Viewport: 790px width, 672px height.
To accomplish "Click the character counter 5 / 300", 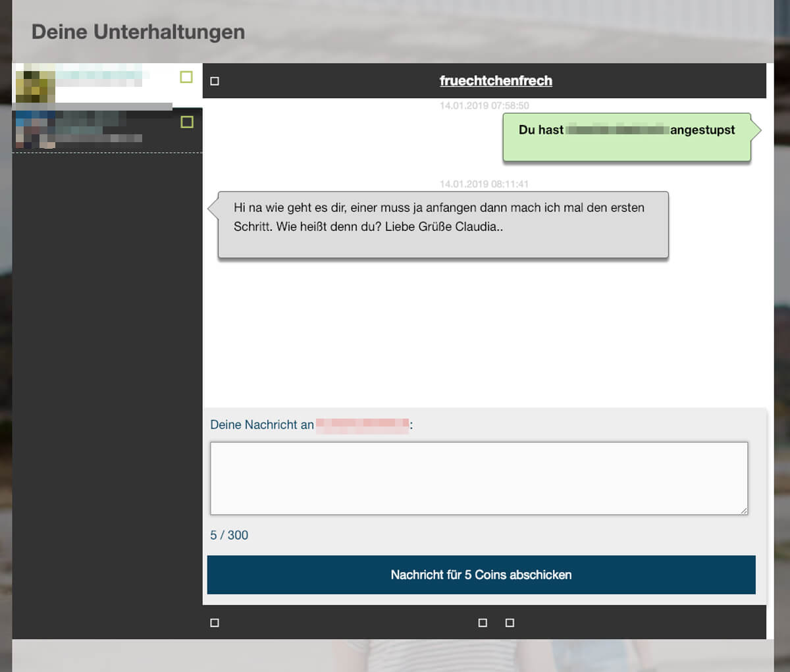I will (229, 535).
